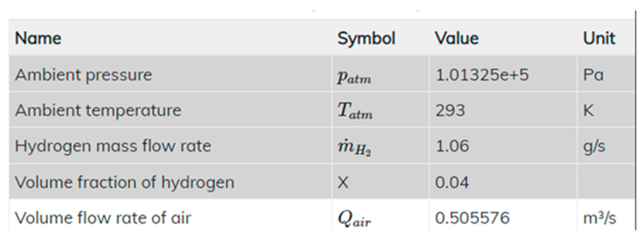Click the 1.01325e+5 value cell
644x241 pixels.
pyautogui.click(x=482, y=75)
